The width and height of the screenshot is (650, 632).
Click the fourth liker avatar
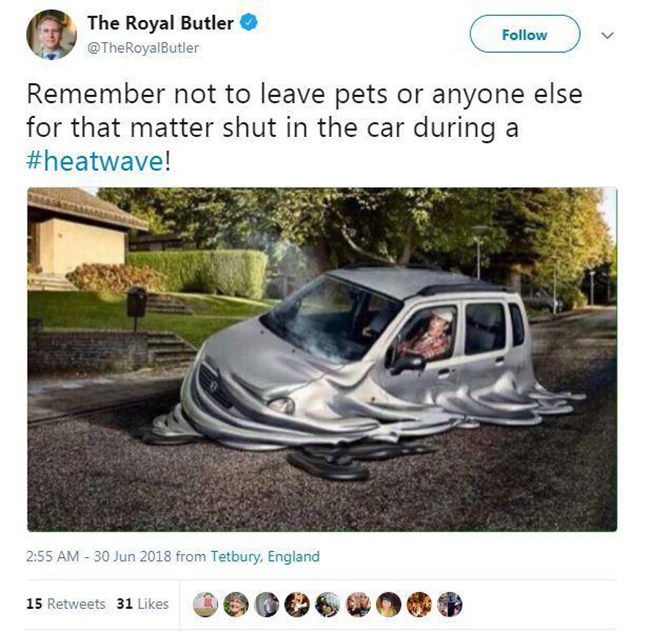coord(297,604)
